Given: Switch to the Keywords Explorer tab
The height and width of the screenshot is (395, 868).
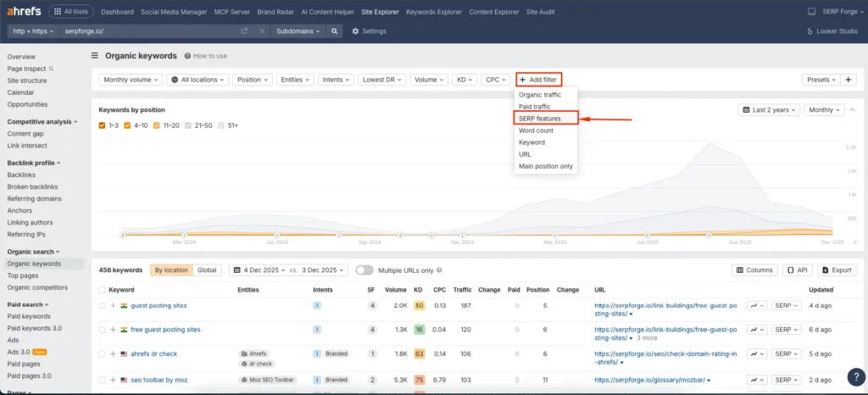Looking at the screenshot, I should click(x=432, y=12).
